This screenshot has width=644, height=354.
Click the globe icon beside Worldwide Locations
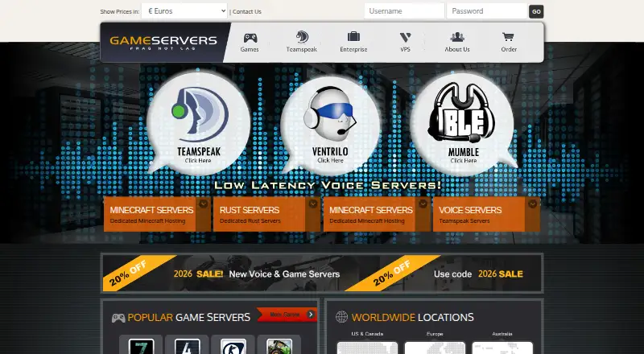341,317
